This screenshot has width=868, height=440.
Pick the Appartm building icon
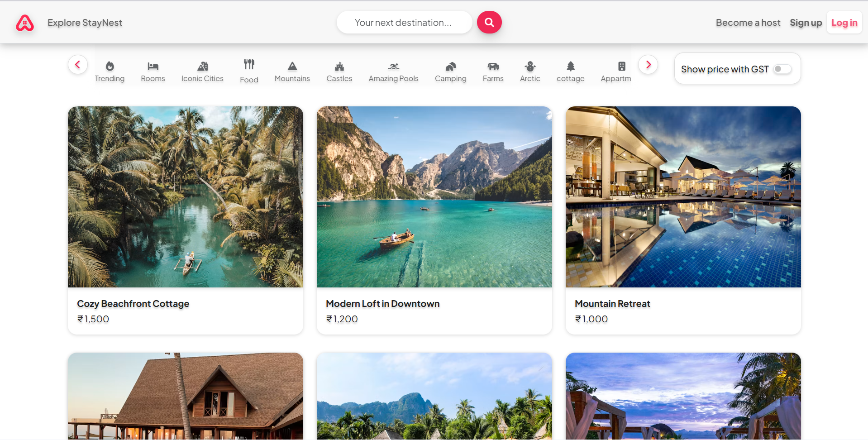(x=622, y=66)
